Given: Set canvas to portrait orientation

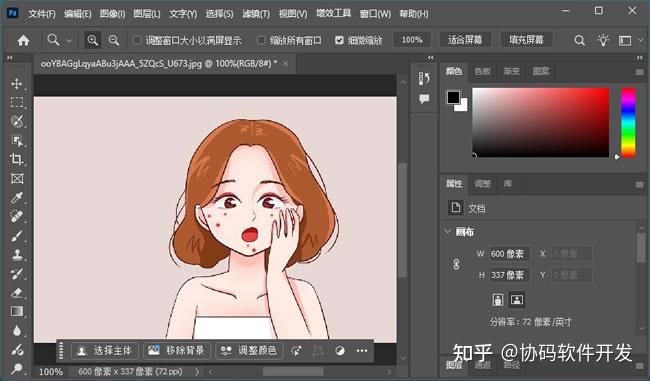Looking at the screenshot, I should [x=498, y=300].
